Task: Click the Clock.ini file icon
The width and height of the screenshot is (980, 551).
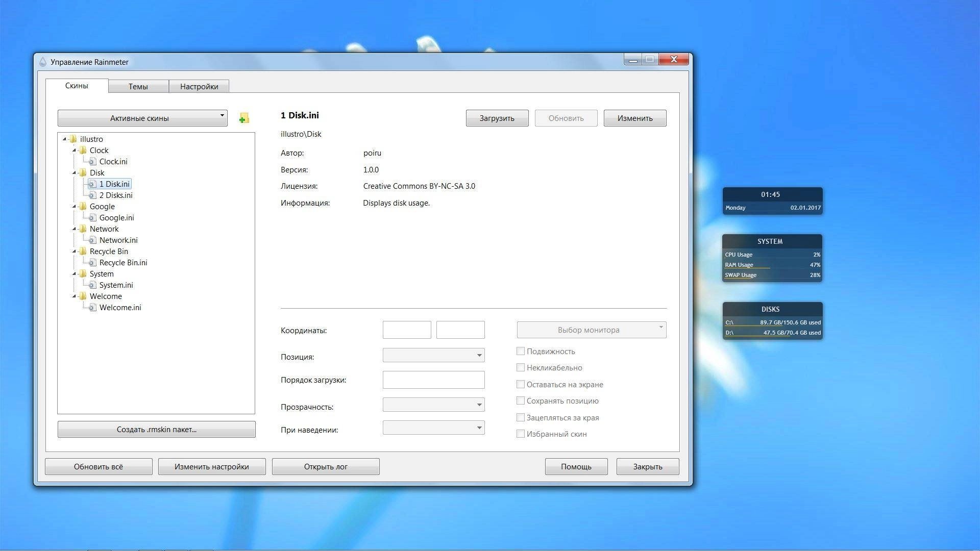Action: tap(93, 161)
